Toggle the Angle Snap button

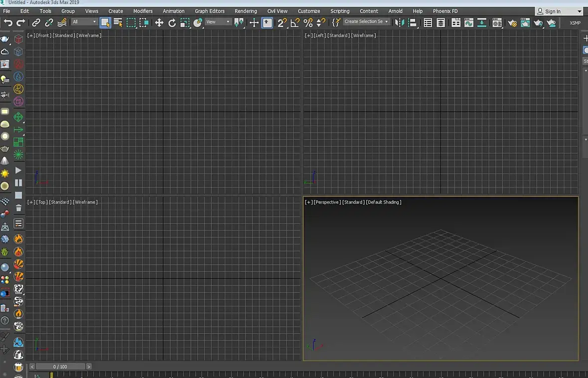(x=295, y=22)
